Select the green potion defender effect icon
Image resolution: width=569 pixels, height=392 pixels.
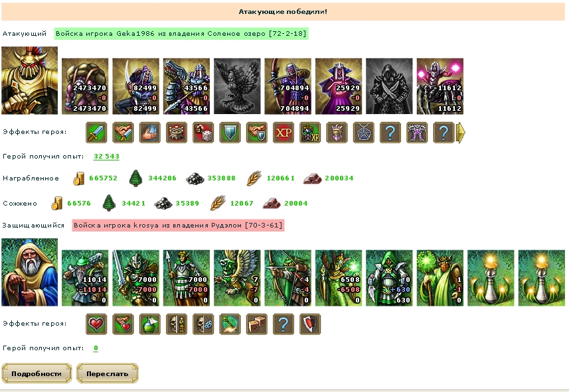click(x=150, y=324)
